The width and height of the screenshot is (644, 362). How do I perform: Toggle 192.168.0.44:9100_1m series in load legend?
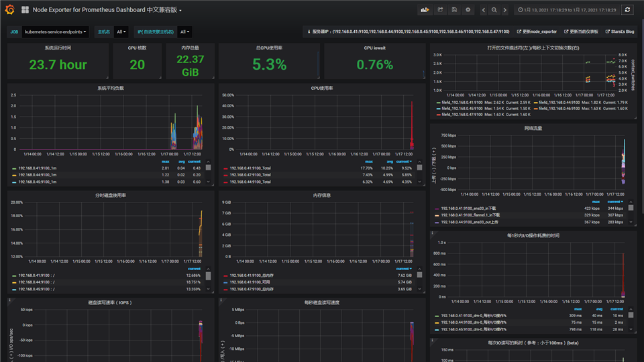click(x=38, y=175)
